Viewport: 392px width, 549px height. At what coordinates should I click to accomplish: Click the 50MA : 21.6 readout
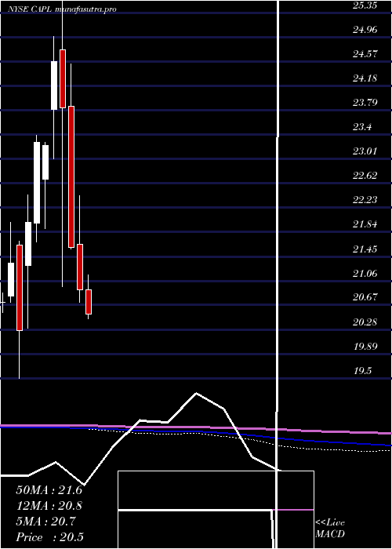coord(49,490)
